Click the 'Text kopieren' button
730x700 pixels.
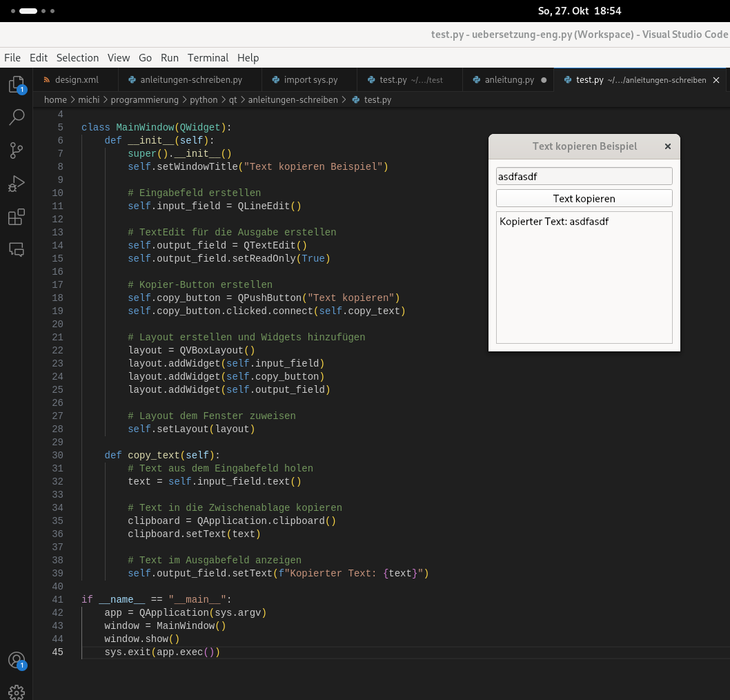[584, 198]
